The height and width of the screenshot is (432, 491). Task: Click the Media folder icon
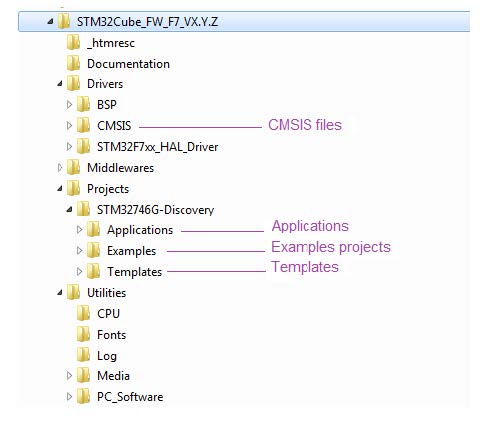click(83, 376)
